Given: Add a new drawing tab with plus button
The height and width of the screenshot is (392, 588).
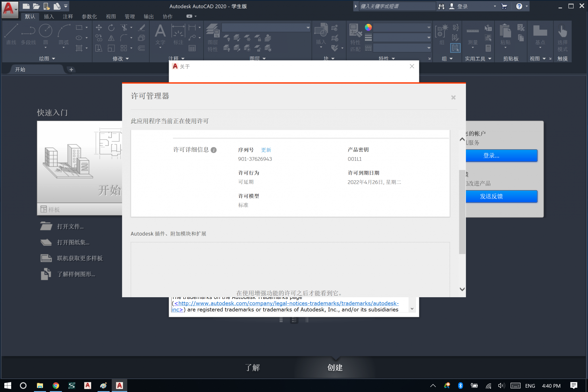Looking at the screenshot, I should point(71,69).
